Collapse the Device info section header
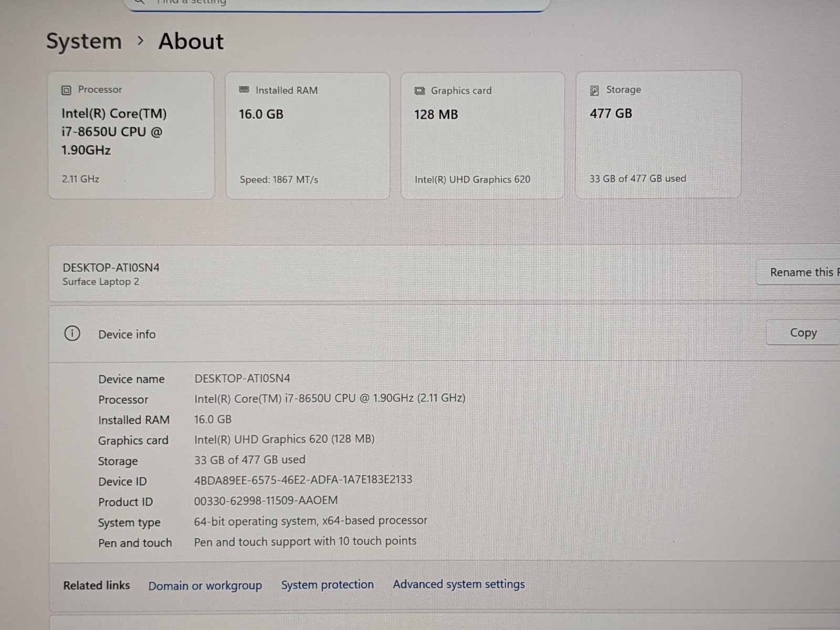The image size is (840, 630). [444, 333]
